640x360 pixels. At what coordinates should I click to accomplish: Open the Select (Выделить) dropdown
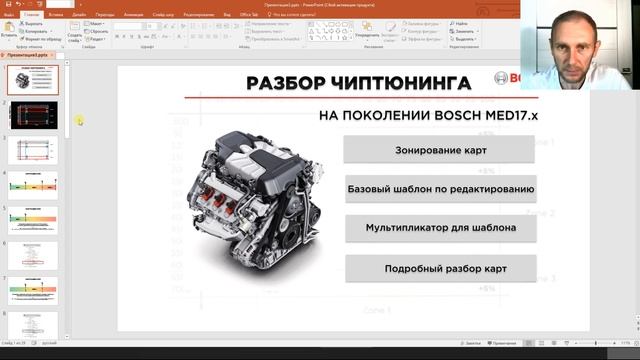tap(463, 39)
